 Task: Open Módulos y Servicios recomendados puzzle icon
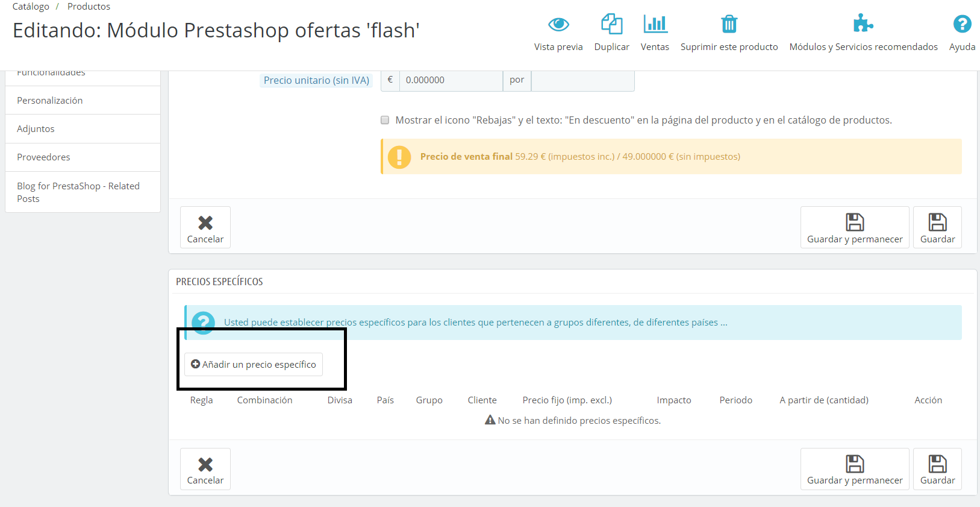[863, 24]
